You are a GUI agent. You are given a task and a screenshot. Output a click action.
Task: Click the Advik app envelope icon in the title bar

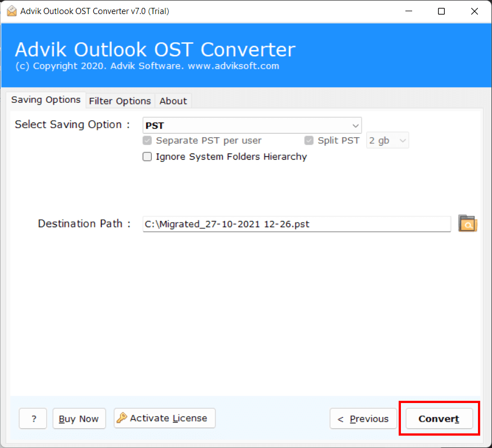(x=12, y=11)
